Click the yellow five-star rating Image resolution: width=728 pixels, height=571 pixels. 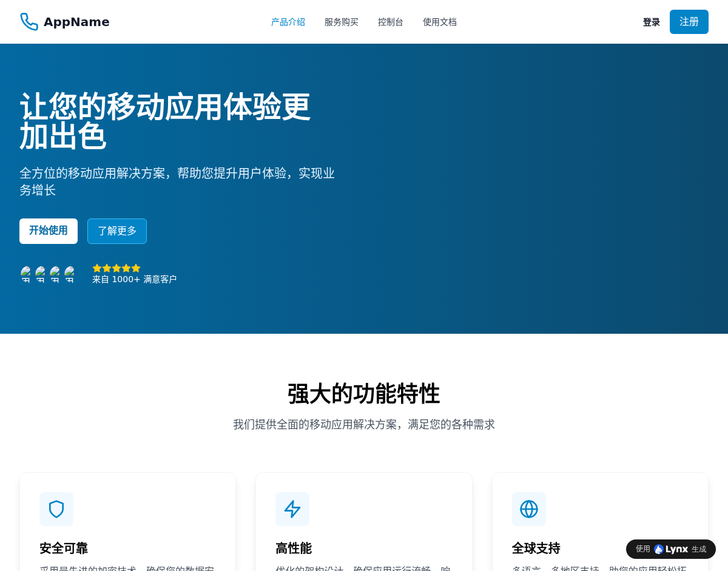[x=116, y=268]
